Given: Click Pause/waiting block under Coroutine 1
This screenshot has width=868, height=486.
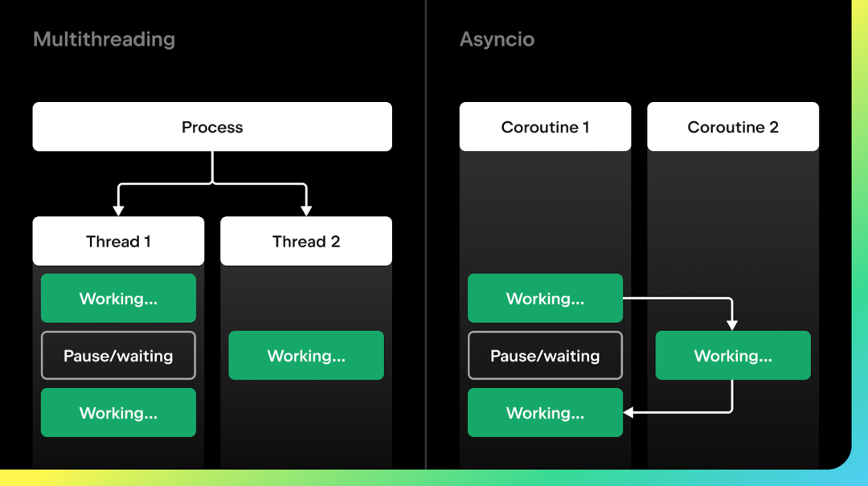Looking at the screenshot, I should 545,355.
